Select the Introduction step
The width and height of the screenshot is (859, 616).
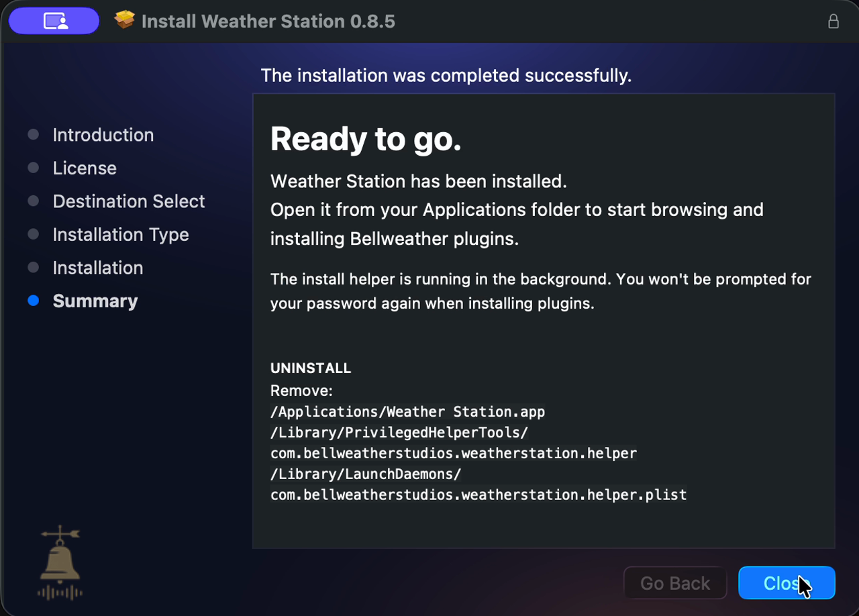point(103,135)
